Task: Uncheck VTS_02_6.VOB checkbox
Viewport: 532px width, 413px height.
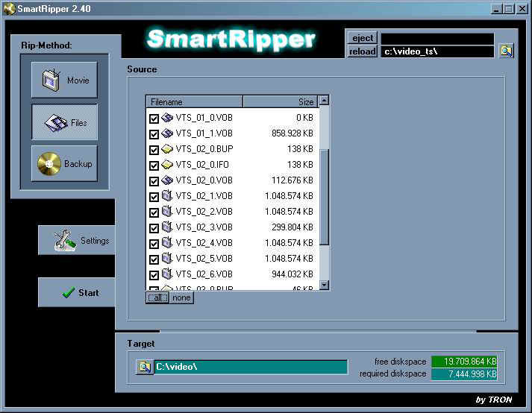Action: tap(154, 274)
